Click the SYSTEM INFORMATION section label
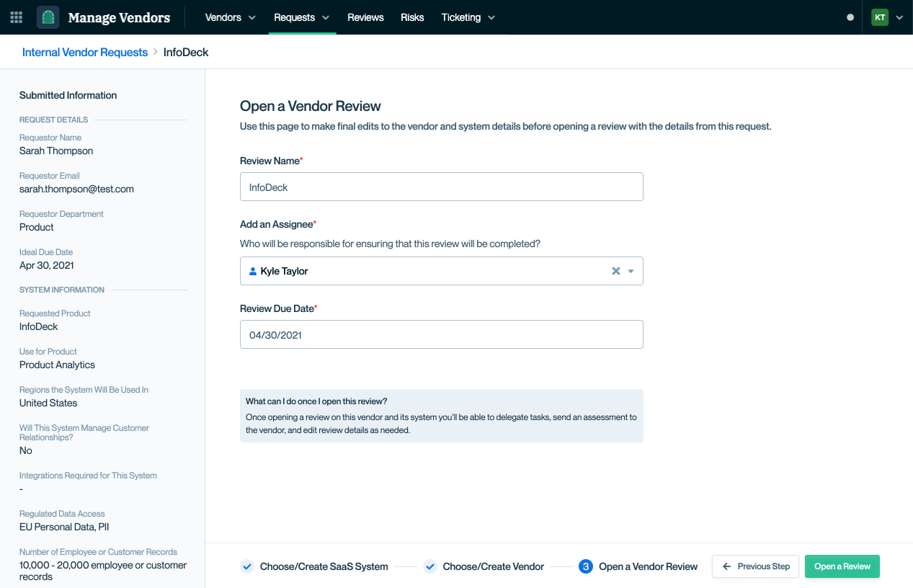 tap(62, 290)
